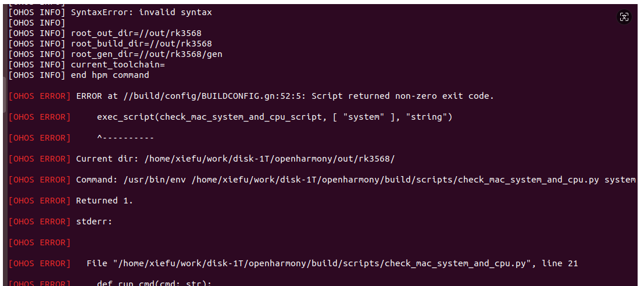
Task: Click the red [OHOS ERROR] tag beside 'Returned 1.'
Action: click(40, 201)
